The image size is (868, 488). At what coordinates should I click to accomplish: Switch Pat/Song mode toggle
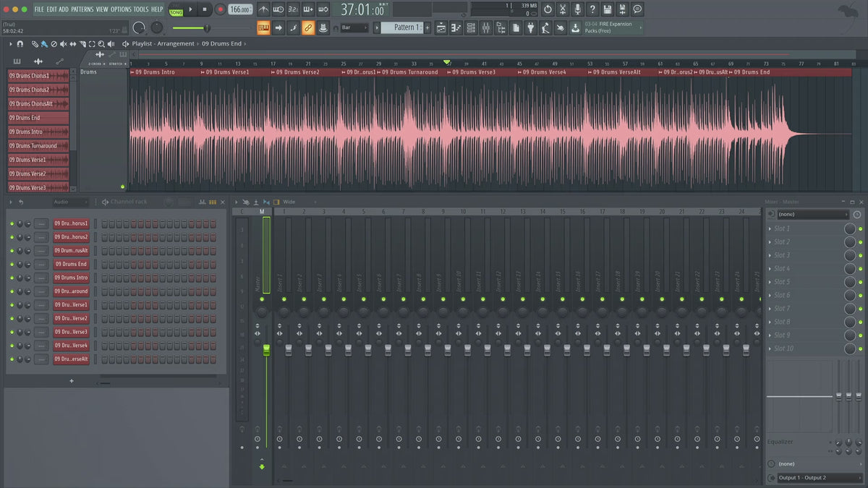tap(176, 9)
